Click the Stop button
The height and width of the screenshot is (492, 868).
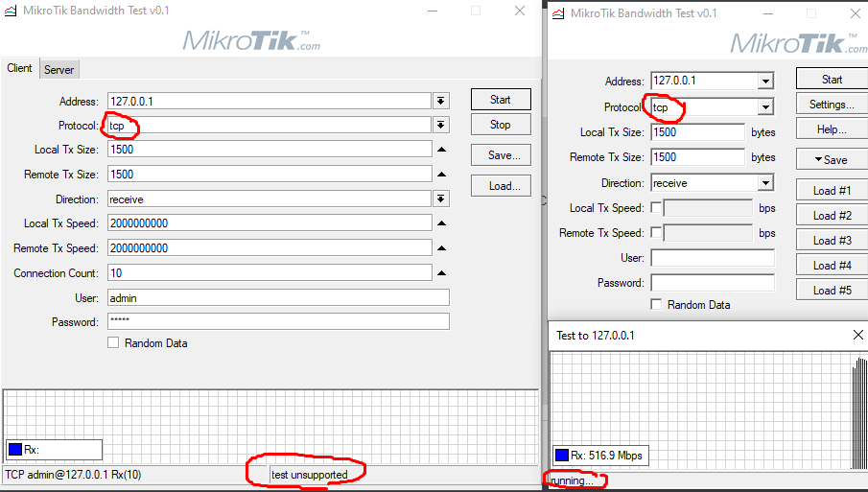point(501,125)
